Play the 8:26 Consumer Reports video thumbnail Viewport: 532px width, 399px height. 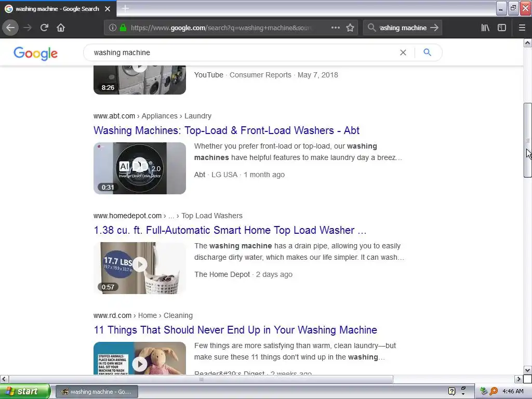click(140, 80)
